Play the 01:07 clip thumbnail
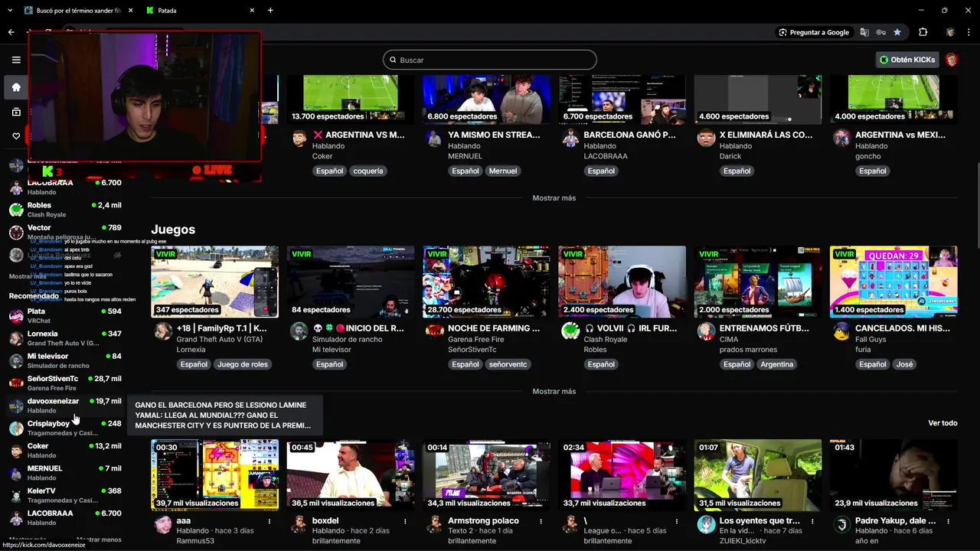Viewport: 980px width, 551px height. click(758, 474)
